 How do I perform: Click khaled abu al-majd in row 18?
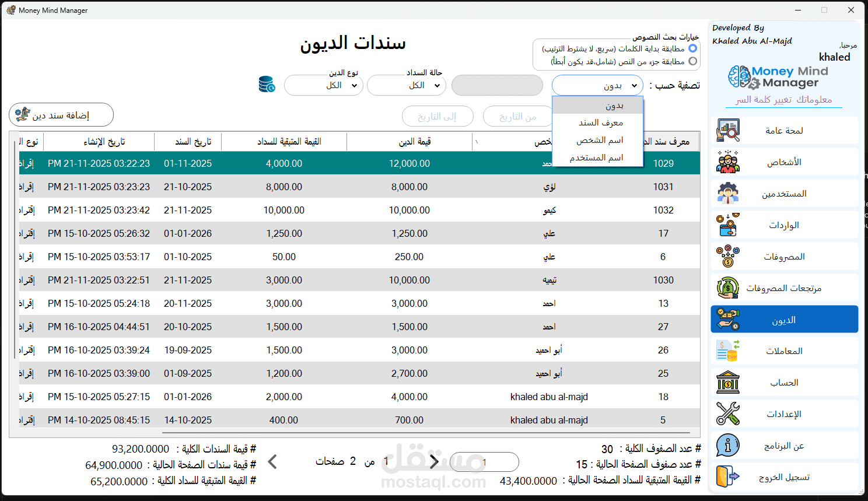tap(549, 397)
